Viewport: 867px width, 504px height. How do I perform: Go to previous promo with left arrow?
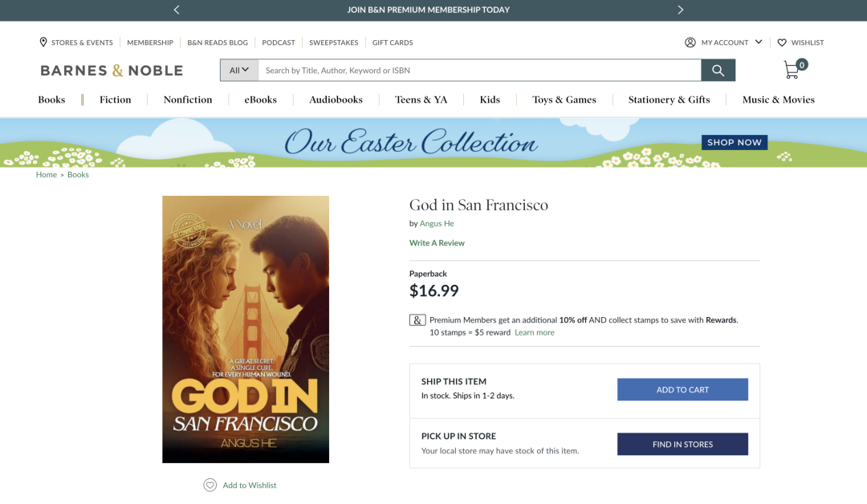[177, 10]
